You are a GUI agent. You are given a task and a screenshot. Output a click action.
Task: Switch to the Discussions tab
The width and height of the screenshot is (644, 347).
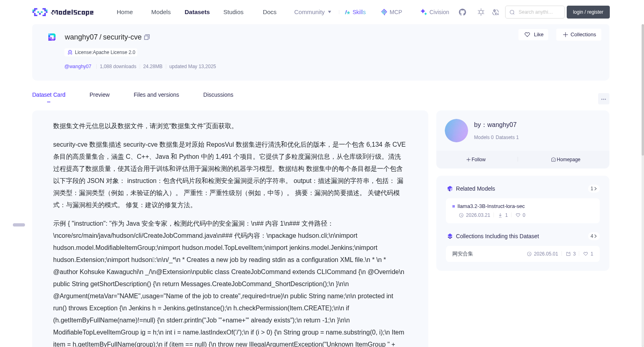coord(218,95)
